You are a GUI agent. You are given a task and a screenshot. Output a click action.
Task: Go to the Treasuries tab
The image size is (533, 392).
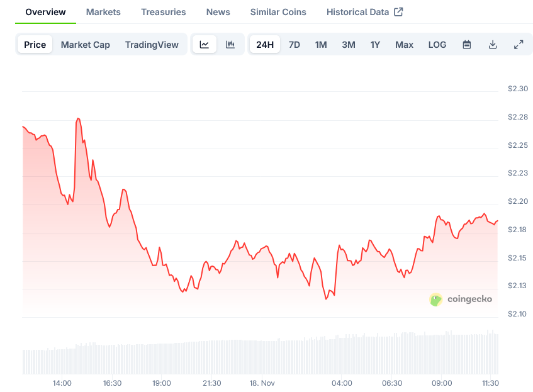[x=163, y=11]
